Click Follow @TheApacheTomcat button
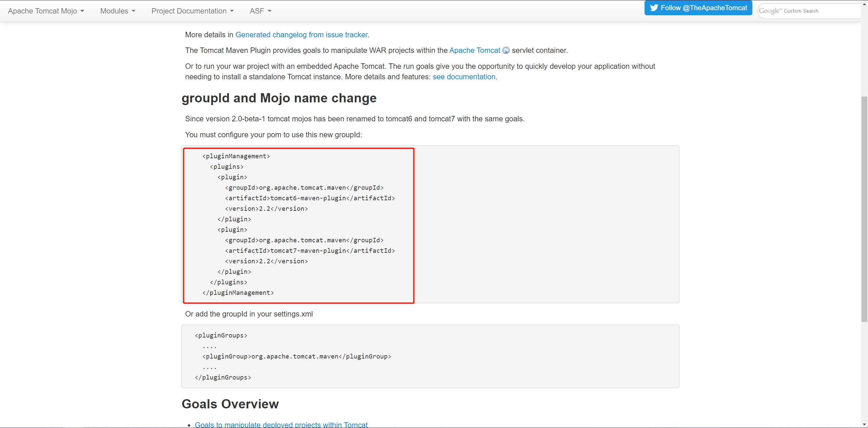Screen dimensions: 868x428 click(x=698, y=8)
